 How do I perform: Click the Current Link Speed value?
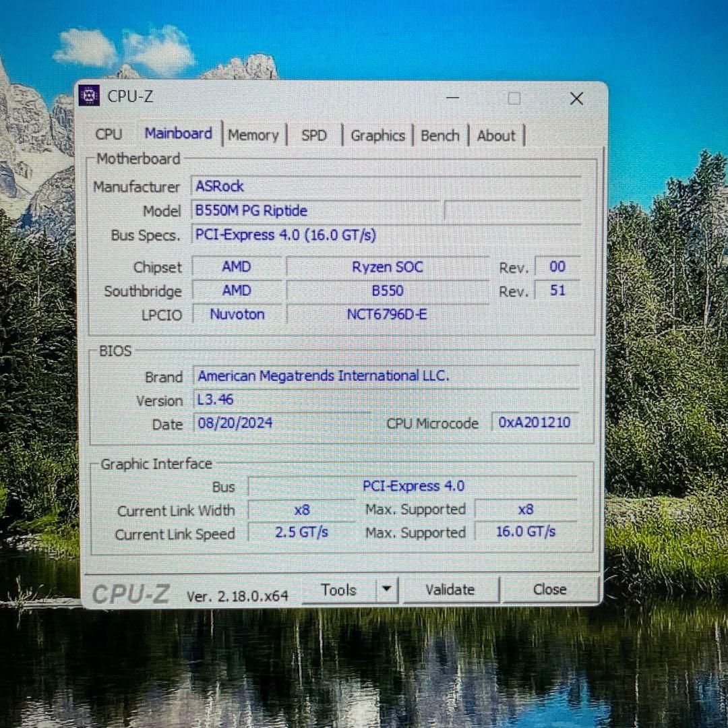pos(301,532)
